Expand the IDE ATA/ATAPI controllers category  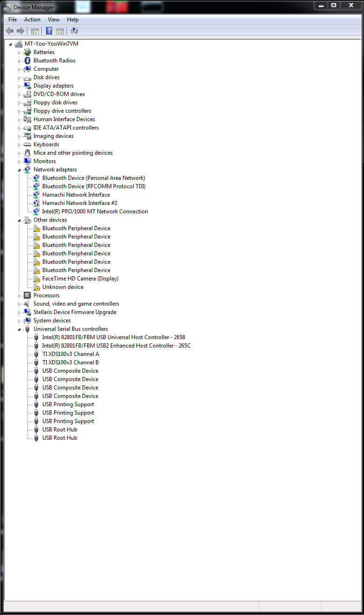tap(20, 128)
